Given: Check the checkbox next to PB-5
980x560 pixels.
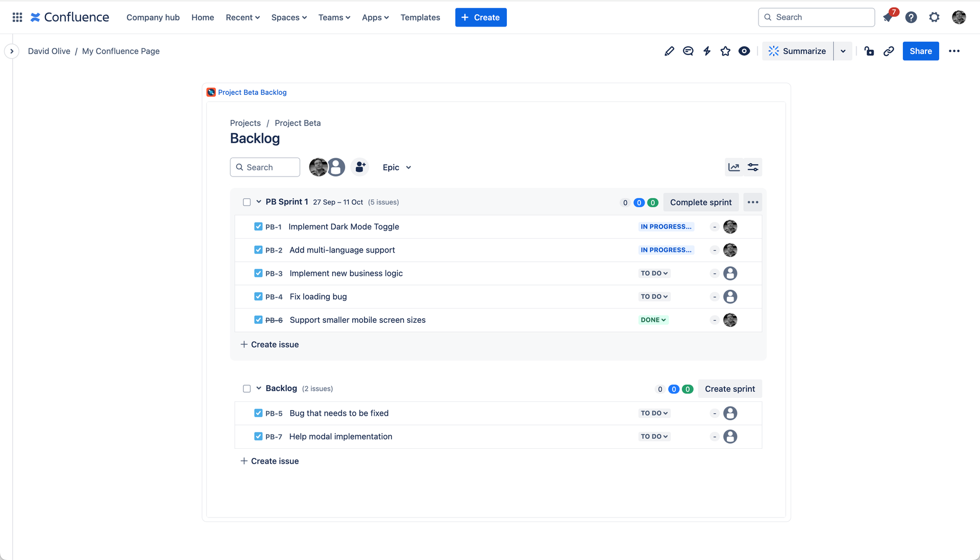Looking at the screenshot, I should 258,413.
